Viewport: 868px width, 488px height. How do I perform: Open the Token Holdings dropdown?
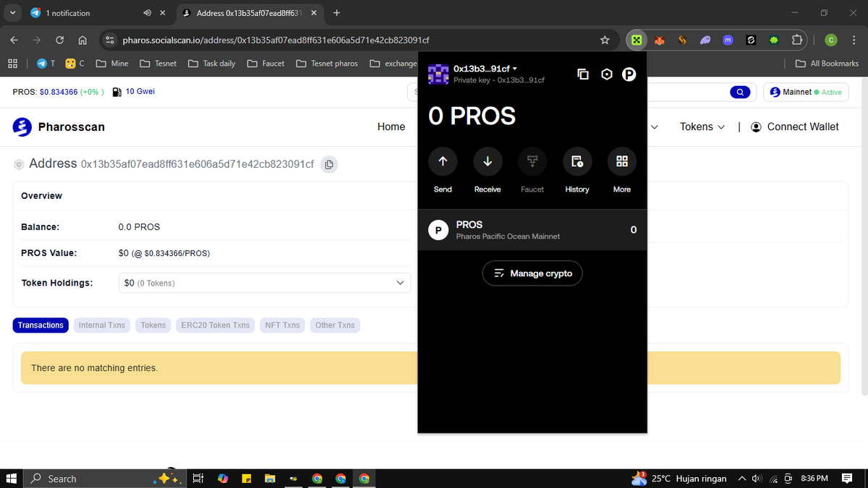[x=264, y=283]
